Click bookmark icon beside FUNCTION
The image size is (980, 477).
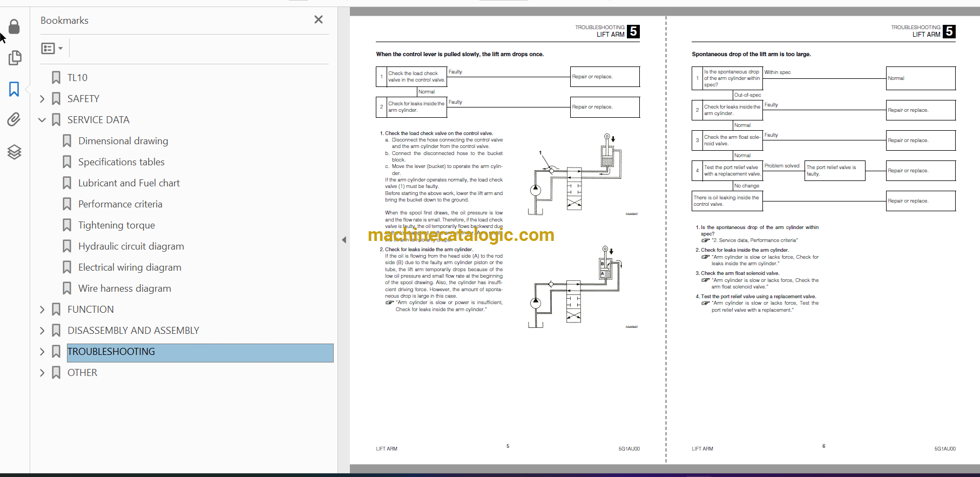point(56,310)
